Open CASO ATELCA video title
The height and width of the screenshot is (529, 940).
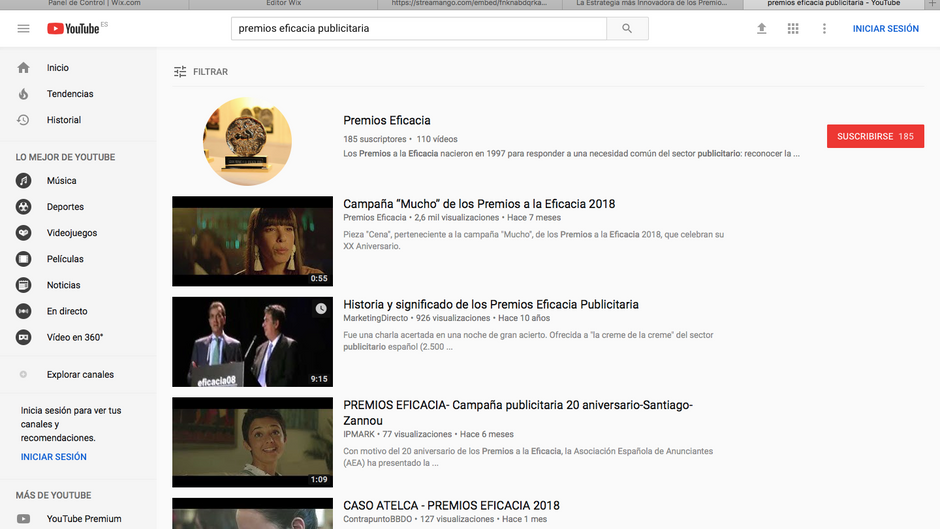[451, 506]
